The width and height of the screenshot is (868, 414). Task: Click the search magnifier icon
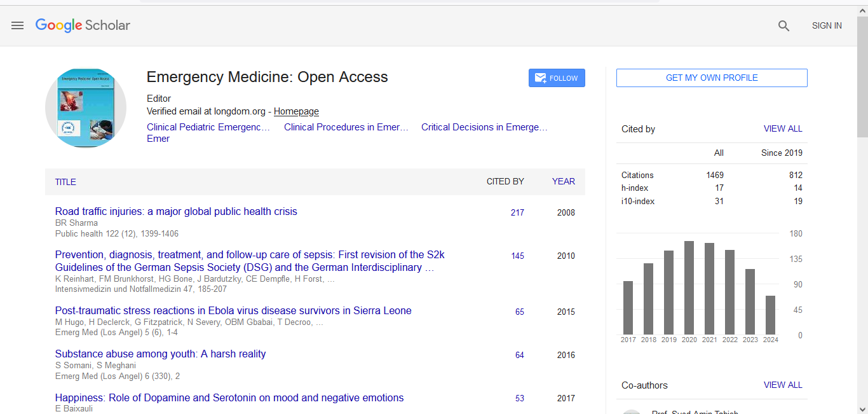(x=783, y=26)
